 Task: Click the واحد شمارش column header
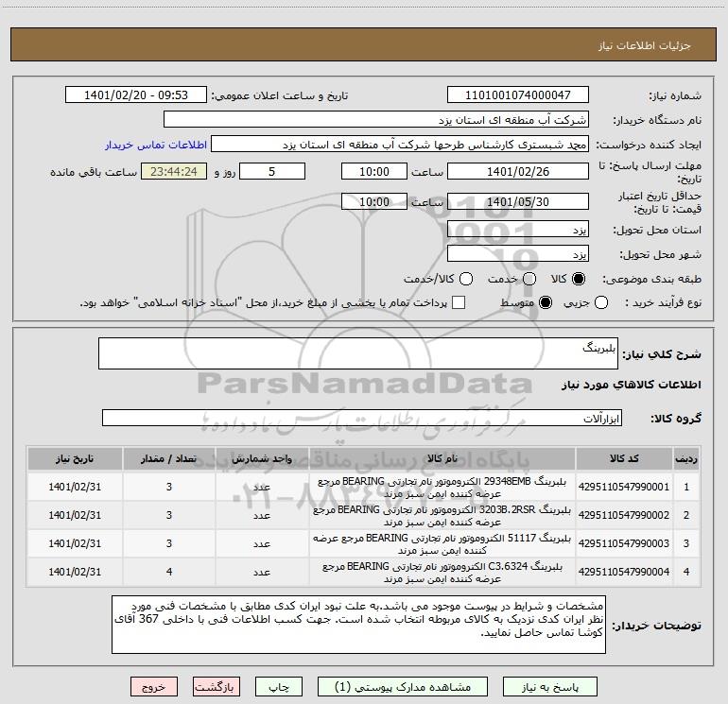[262, 458]
